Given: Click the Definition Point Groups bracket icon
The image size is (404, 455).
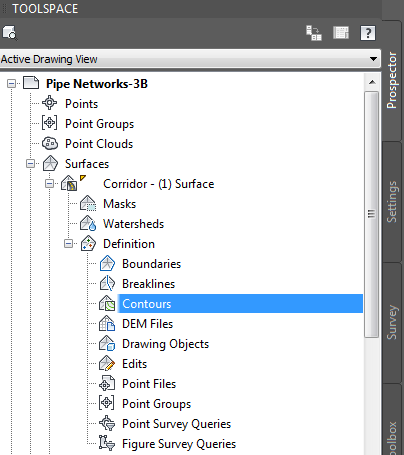Looking at the screenshot, I should tap(107, 403).
